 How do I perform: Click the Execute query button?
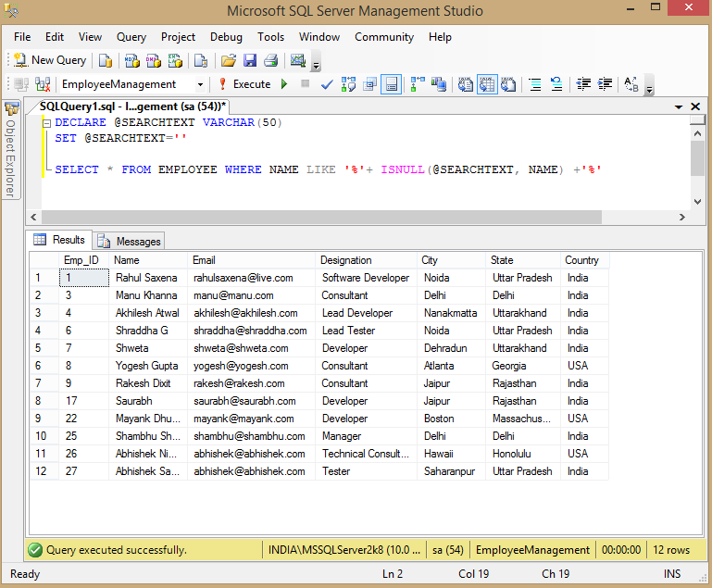[x=244, y=84]
